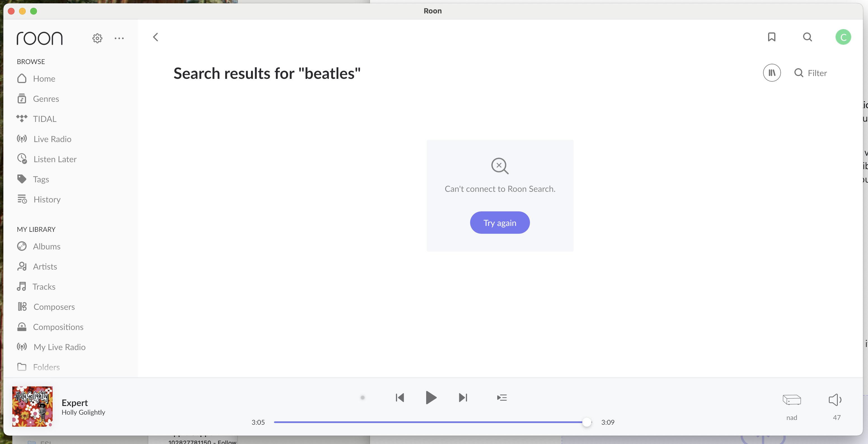This screenshot has height=444, width=868.
Task: Play the current track
Action: [431, 398]
